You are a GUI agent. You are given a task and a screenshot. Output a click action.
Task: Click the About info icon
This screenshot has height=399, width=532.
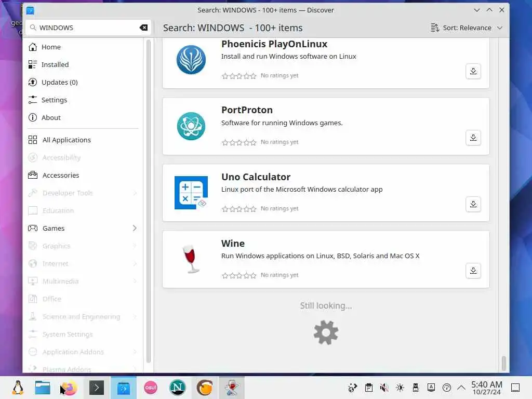pyautogui.click(x=33, y=117)
